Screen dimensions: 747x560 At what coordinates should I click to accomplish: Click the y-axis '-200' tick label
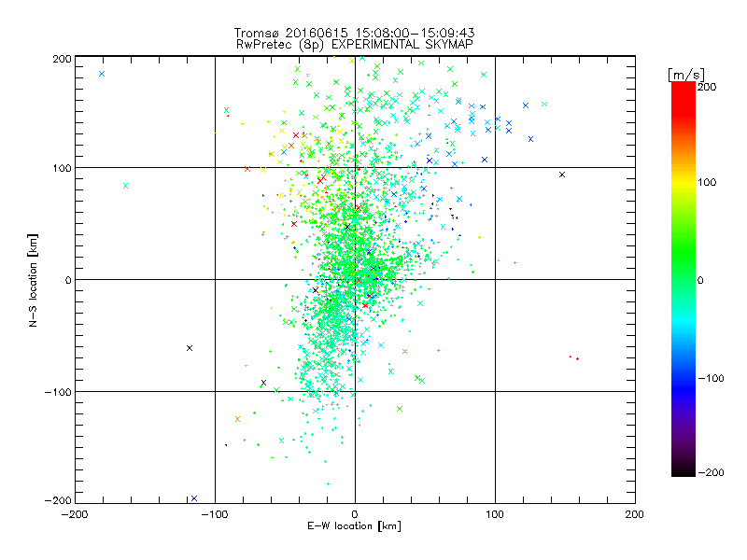click(58, 500)
